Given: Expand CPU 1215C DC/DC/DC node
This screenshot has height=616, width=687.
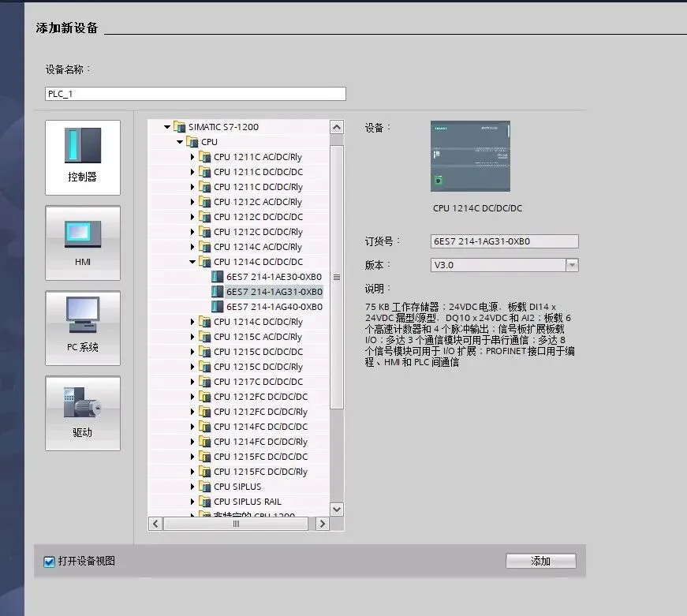Looking at the screenshot, I should 192,352.
